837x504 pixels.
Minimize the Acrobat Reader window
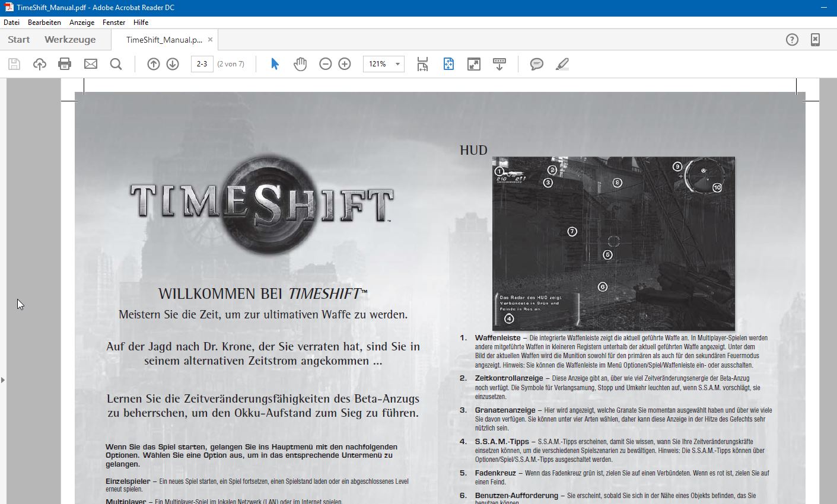[824, 8]
